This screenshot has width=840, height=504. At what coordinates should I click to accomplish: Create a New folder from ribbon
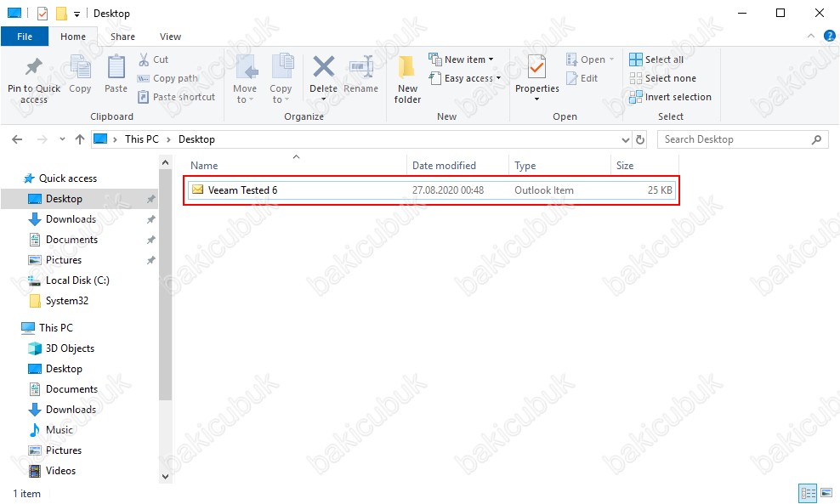[x=407, y=79]
